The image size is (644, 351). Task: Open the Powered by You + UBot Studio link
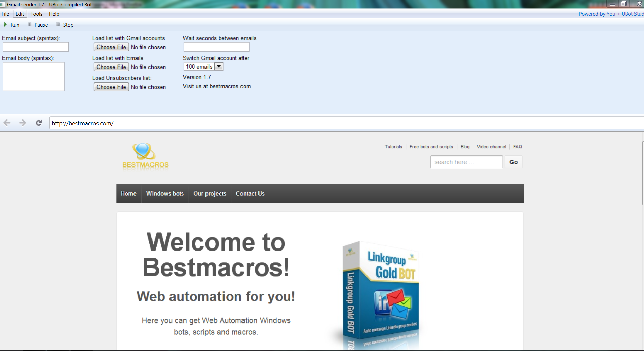[x=611, y=14]
